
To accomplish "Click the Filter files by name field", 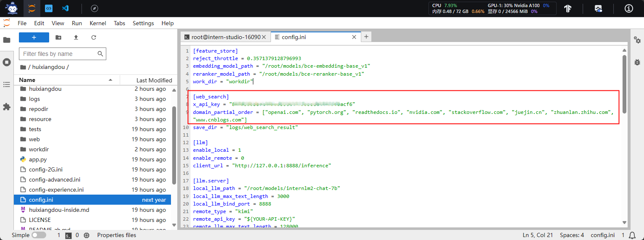I will pyautogui.click(x=63, y=54).
